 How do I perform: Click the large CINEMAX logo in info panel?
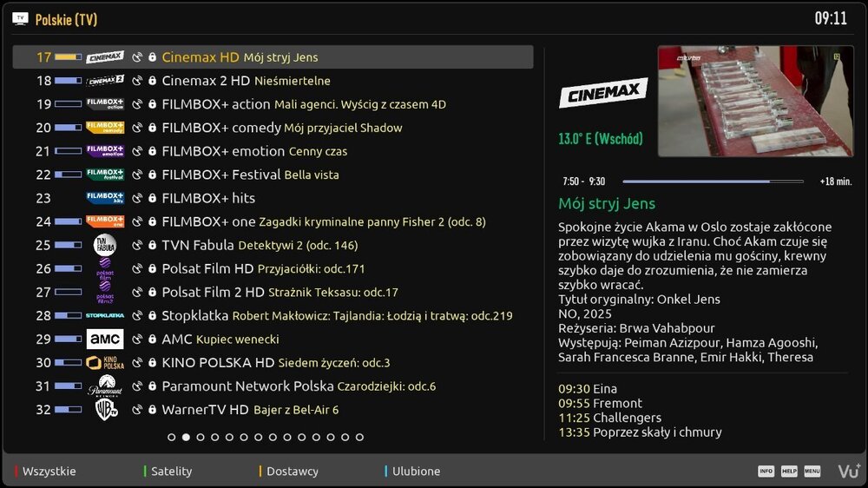click(603, 93)
